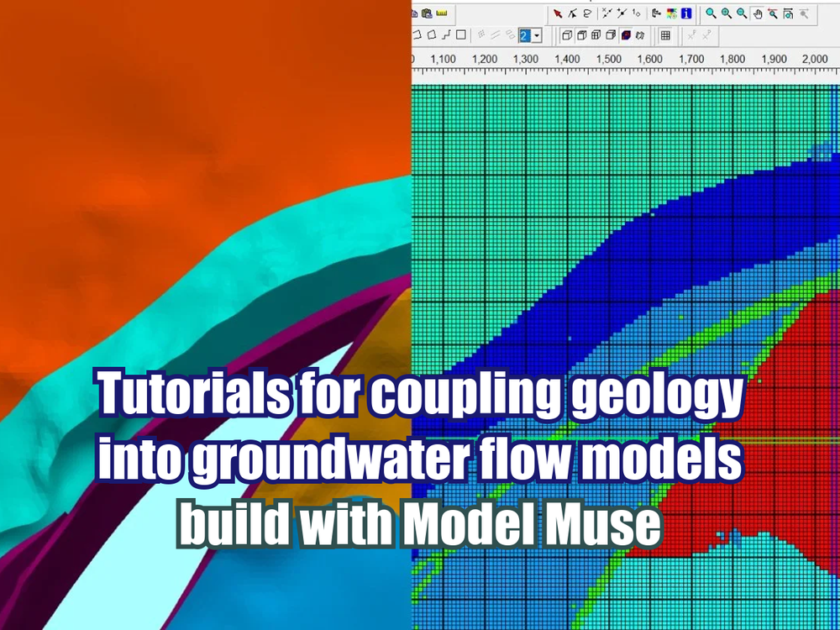Click the 1,800 ruler label
Screen dimensions: 840x630
(x=732, y=59)
